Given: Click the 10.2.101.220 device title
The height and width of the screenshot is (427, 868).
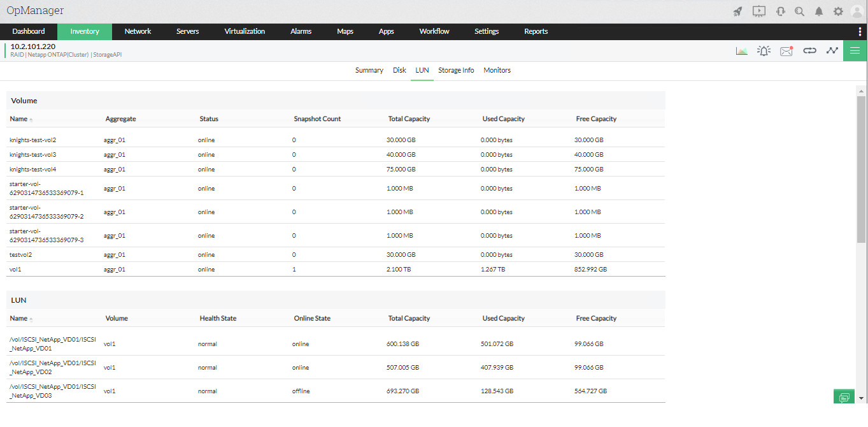Looking at the screenshot, I should (33, 47).
